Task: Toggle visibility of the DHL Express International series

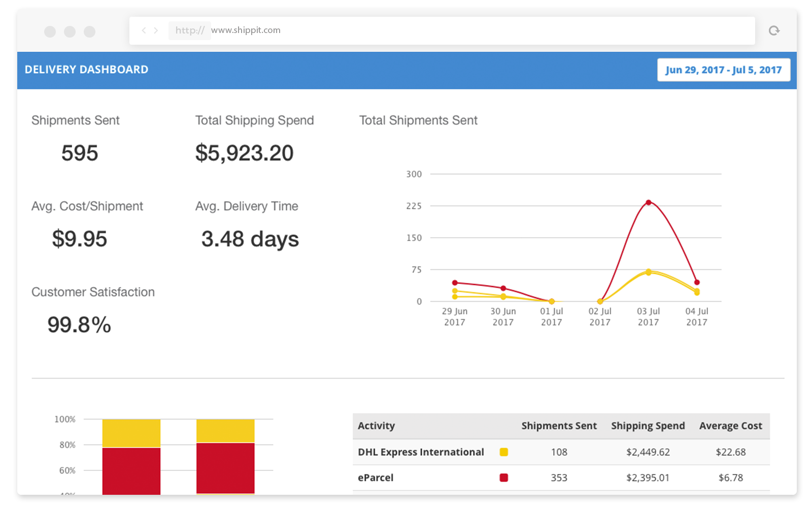Action: point(503,452)
